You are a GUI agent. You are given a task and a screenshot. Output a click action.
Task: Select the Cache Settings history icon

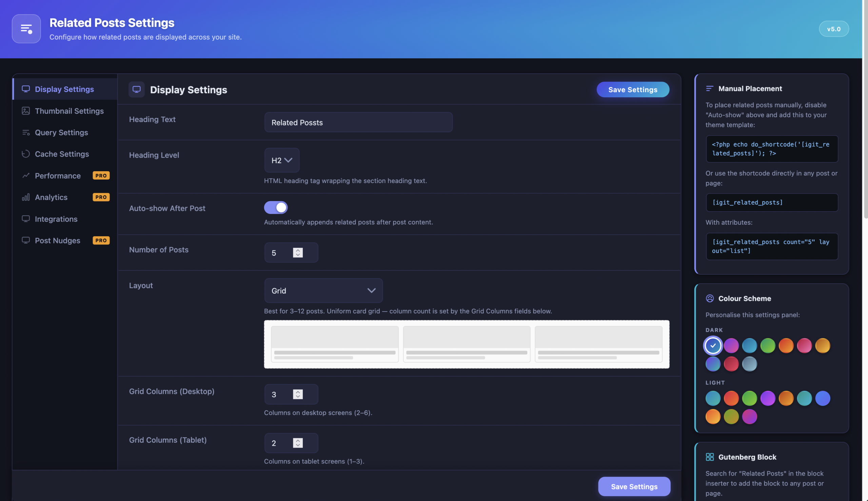[26, 154]
